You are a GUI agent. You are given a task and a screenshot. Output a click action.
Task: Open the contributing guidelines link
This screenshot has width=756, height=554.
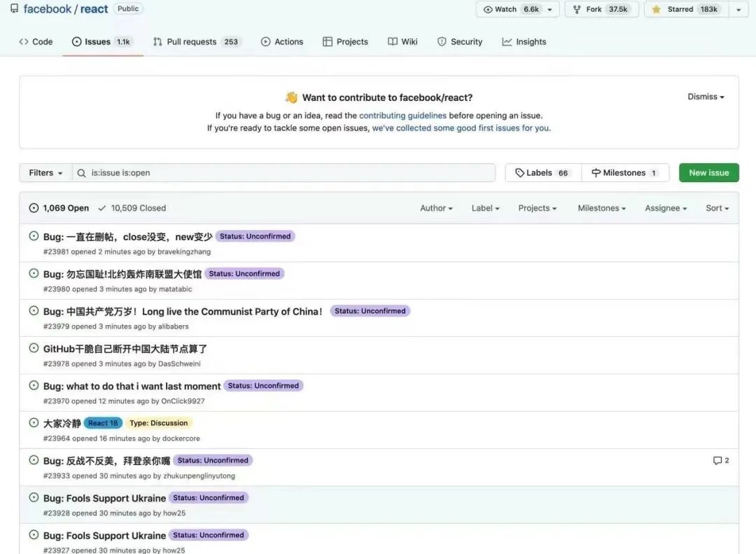point(402,116)
